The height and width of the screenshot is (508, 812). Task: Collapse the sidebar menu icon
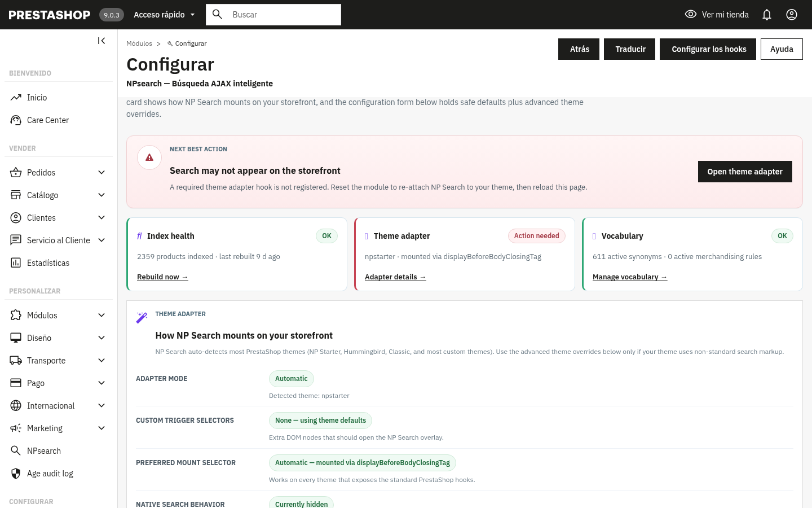click(x=101, y=41)
